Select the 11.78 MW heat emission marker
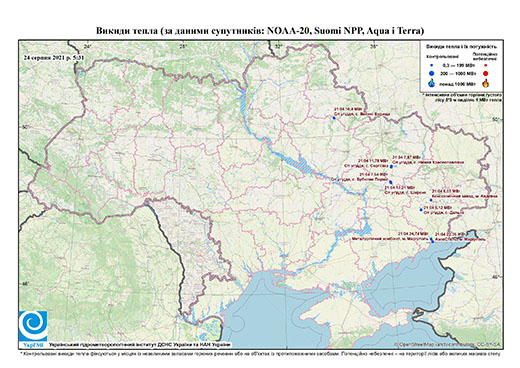Screen dimensions: 520x368 (391, 166)
